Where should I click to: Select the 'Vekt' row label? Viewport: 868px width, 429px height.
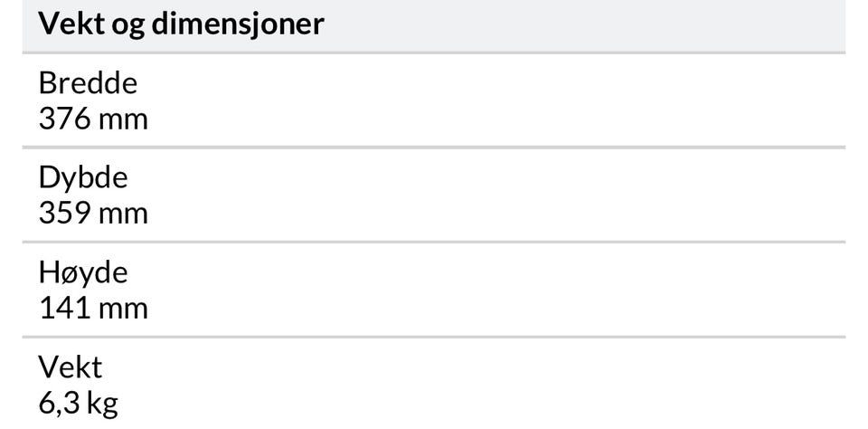pos(71,367)
